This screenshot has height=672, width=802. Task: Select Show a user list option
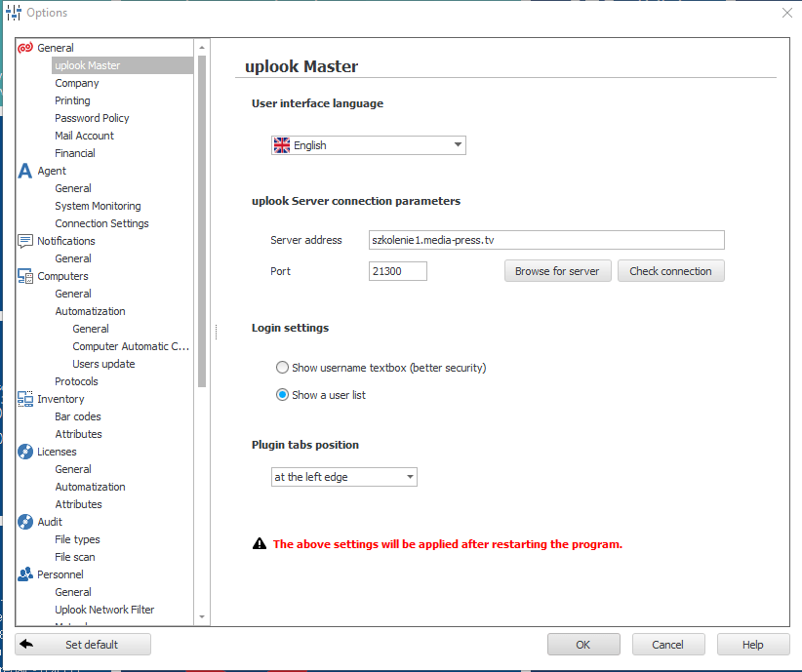pos(282,395)
